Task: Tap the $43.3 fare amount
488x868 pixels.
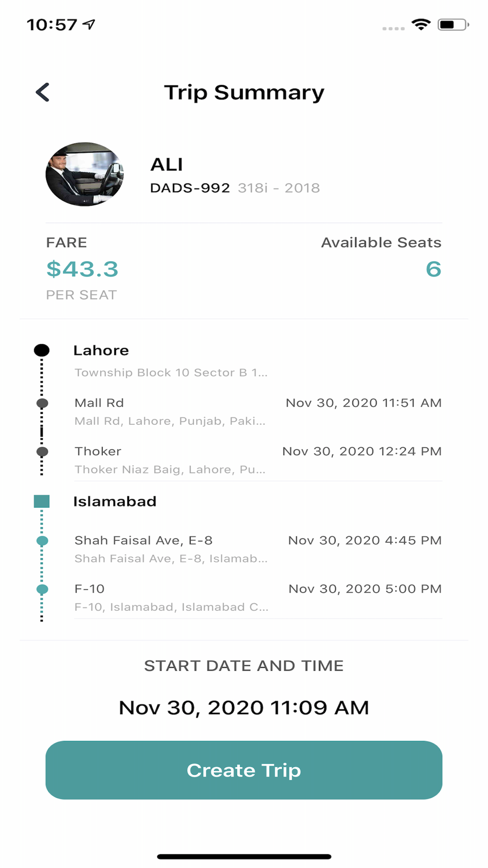Action: (x=82, y=269)
